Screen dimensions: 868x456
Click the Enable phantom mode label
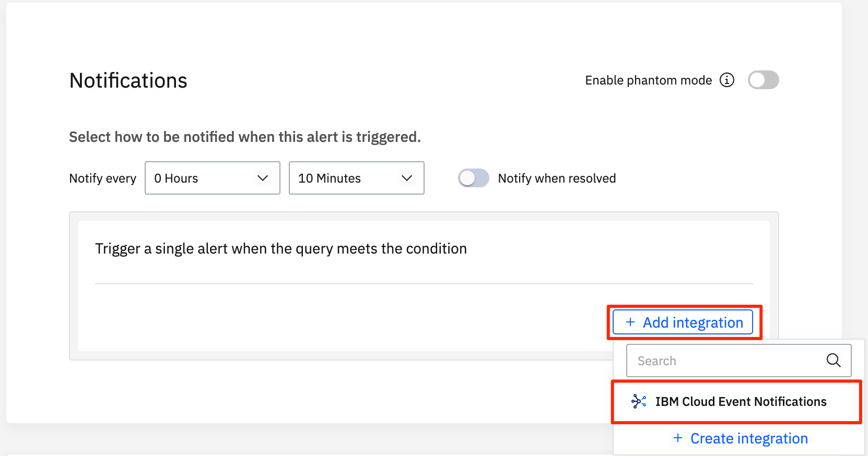click(648, 80)
